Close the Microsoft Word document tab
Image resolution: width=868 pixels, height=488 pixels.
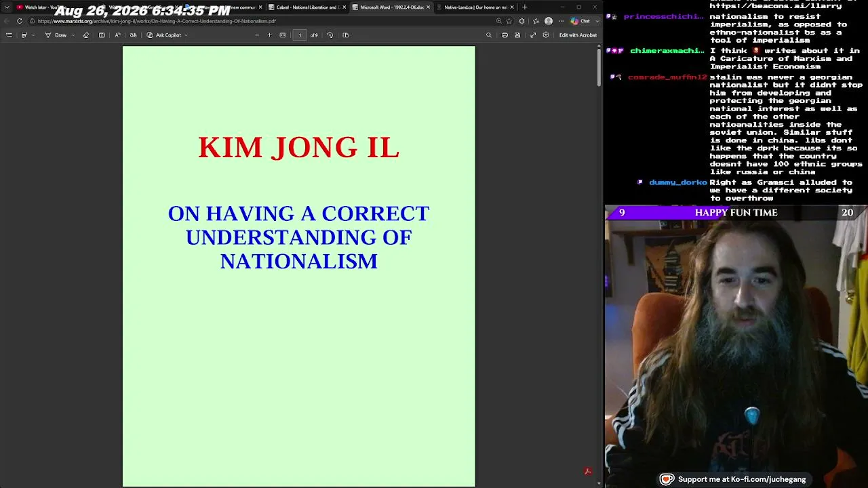[429, 7]
